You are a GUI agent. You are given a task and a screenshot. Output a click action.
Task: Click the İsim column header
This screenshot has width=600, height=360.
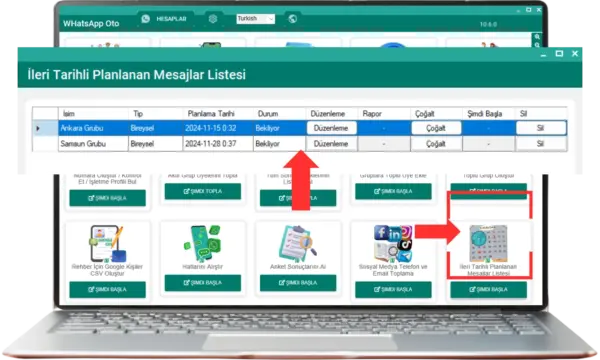(x=93, y=114)
